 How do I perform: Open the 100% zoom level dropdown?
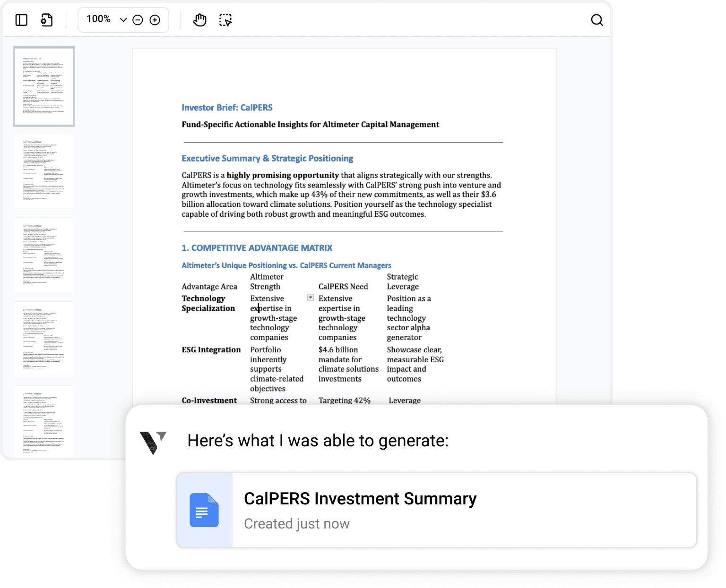tap(106, 19)
